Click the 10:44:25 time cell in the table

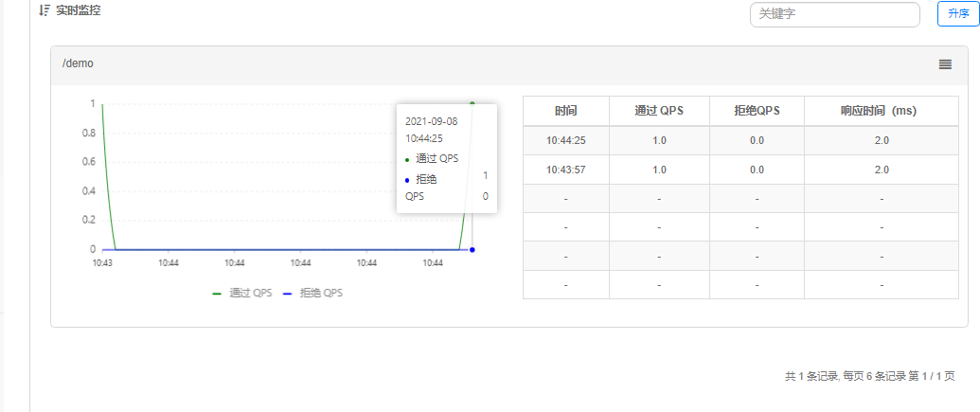[565, 141]
